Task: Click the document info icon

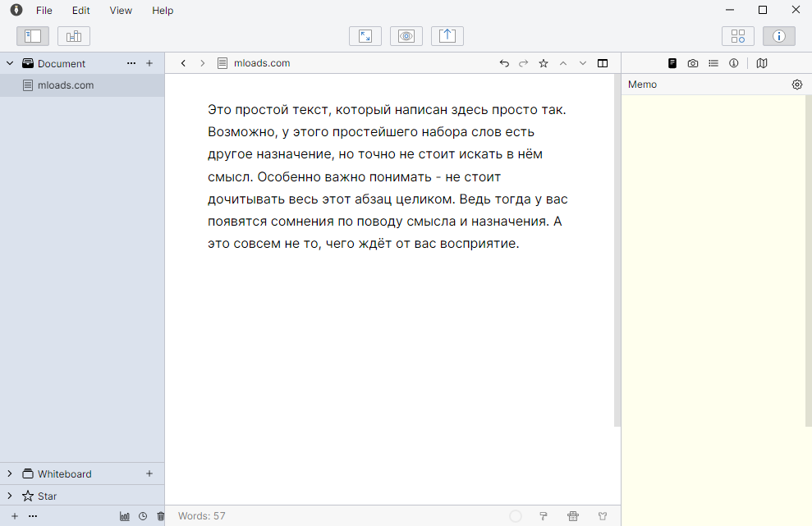Action: 733,63
